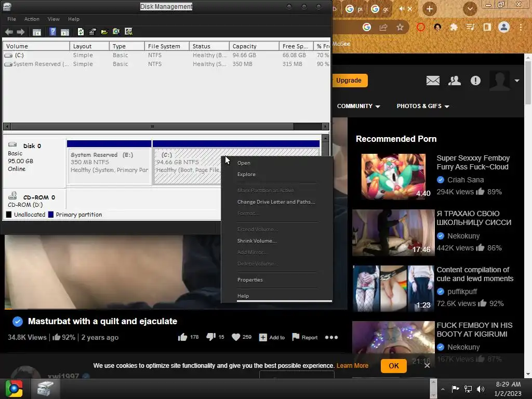532x399 pixels.
Task: Click the magnifier toolbar icon in Disk Management
Action: (x=116, y=32)
